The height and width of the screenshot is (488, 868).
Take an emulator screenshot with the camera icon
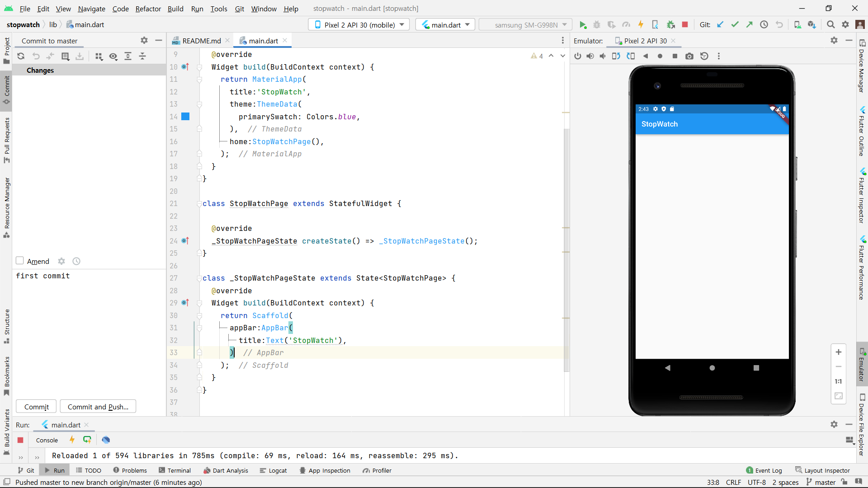[x=689, y=56]
